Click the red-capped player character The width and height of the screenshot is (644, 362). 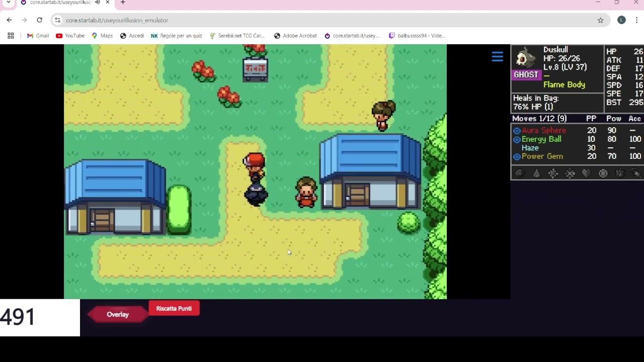254,167
